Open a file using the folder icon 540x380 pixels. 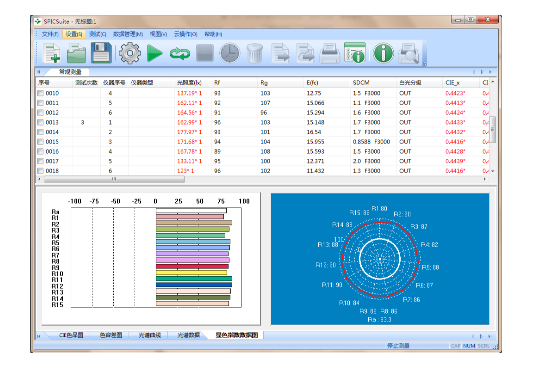76,53
